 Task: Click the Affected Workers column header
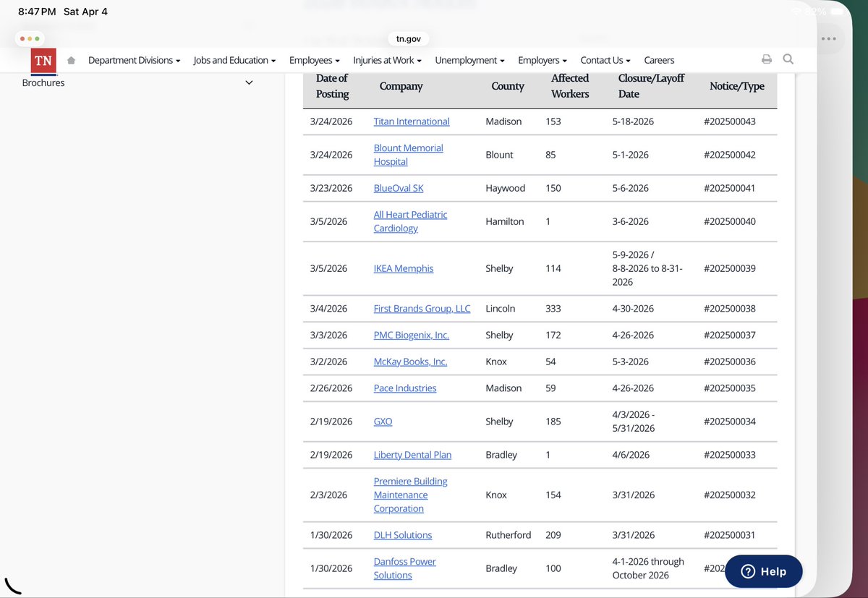[570, 86]
